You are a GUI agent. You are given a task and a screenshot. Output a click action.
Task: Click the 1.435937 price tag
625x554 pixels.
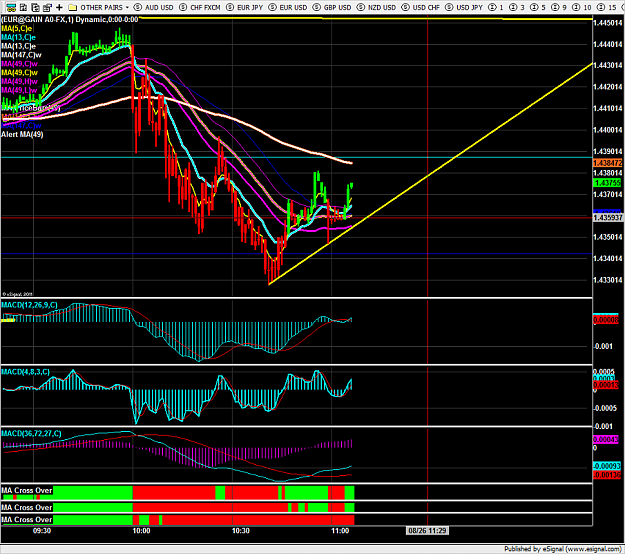(607, 218)
